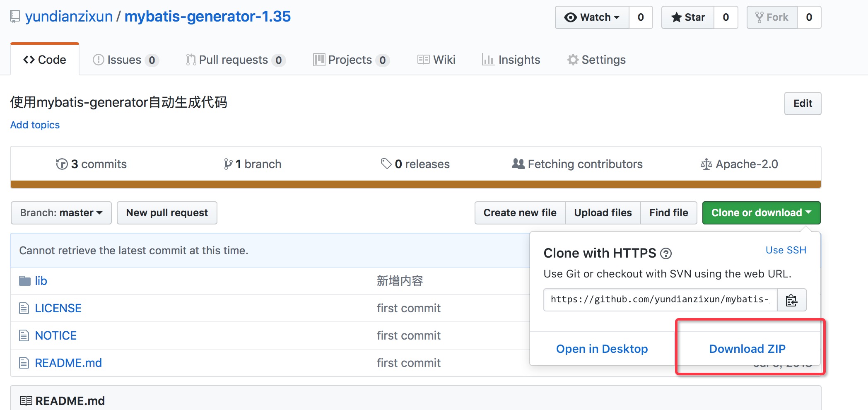
Task: Select the Code tab
Action: 45,60
